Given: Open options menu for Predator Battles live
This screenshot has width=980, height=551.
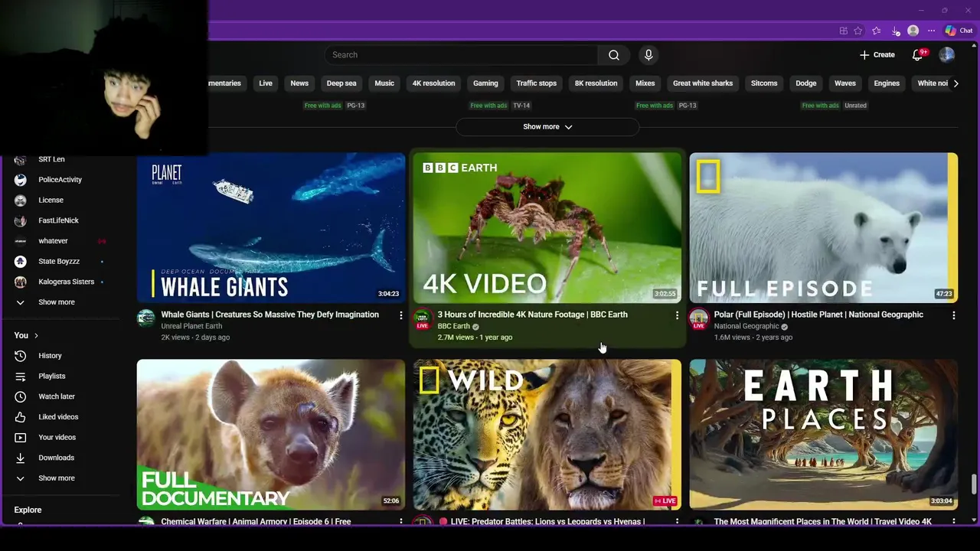Looking at the screenshot, I should point(677,521).
